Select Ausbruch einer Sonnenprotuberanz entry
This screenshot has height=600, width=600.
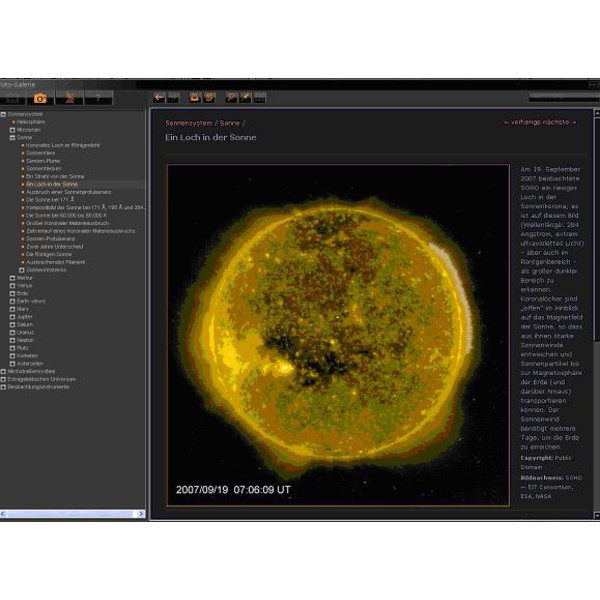(x=68, y=192)
